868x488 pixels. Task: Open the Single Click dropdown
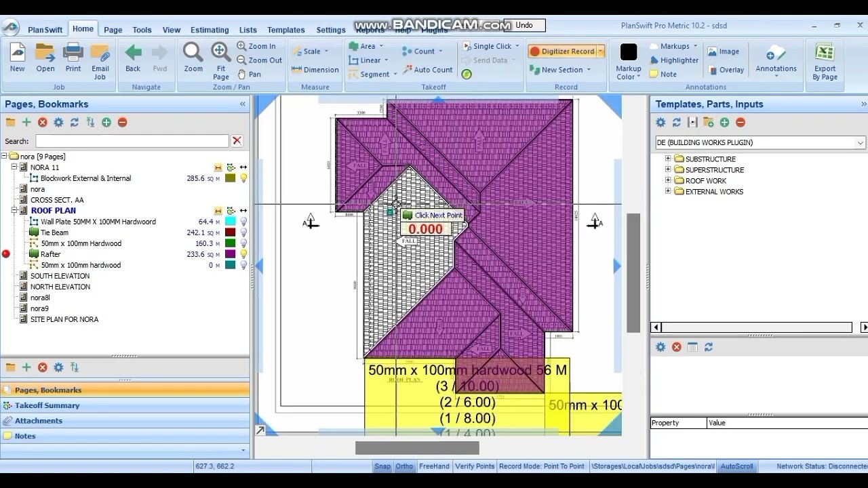[x=517, y=46]
